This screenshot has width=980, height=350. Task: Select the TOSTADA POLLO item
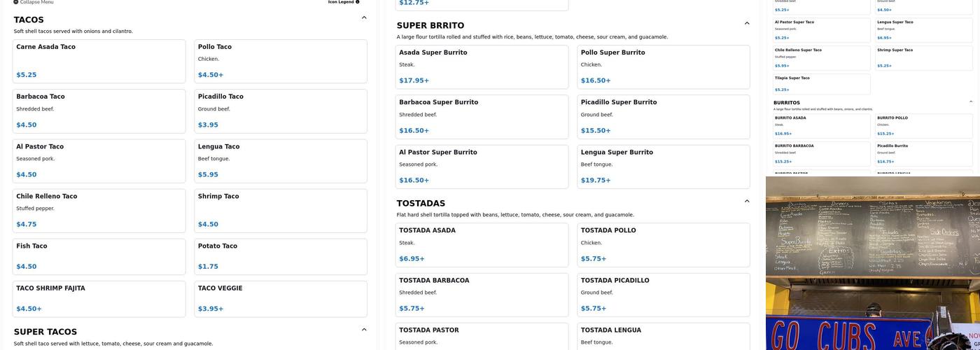click(x=663, y=244)
